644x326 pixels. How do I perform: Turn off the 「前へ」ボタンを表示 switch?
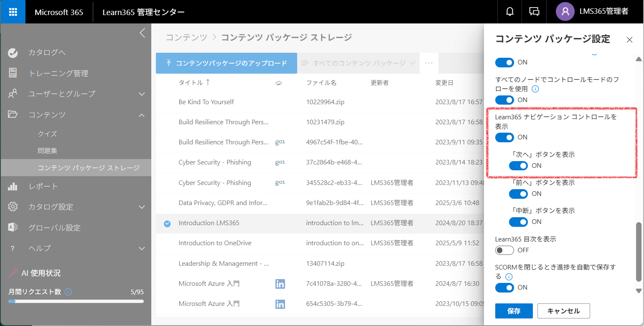coord(518,194)
